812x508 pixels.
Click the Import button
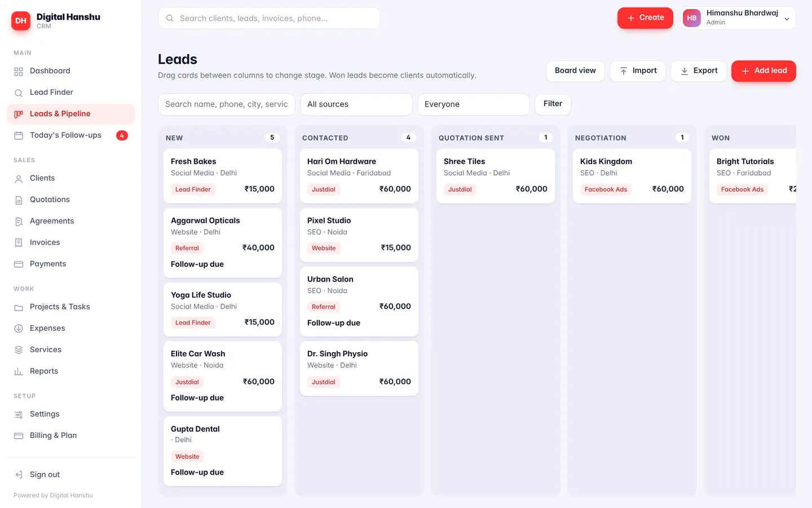638,71
